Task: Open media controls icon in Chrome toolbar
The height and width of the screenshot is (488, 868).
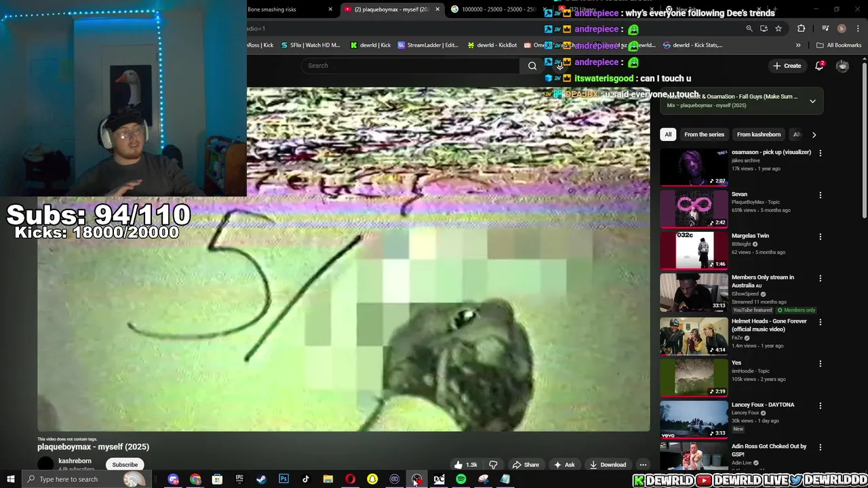Action: point(825,28)
